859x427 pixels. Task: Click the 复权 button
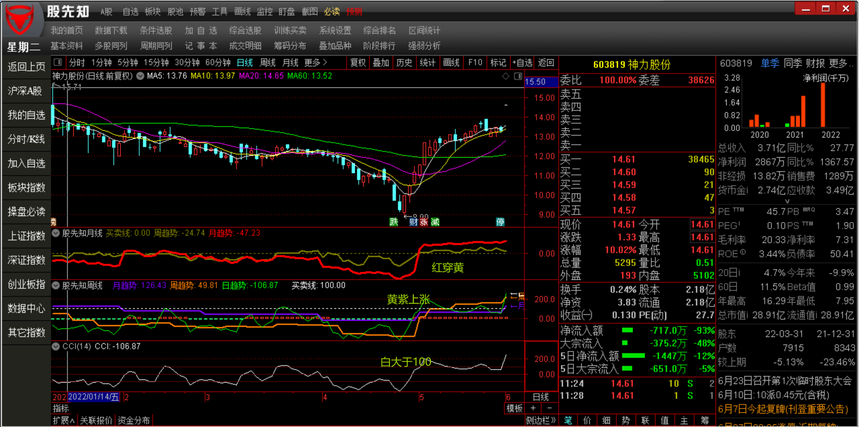pyautogui.click(x=358, y=62)
